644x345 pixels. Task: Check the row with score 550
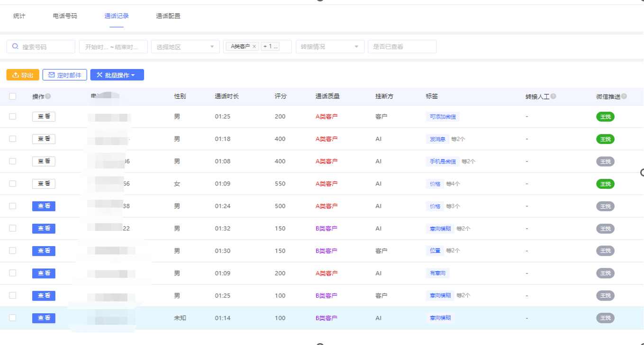13,184
